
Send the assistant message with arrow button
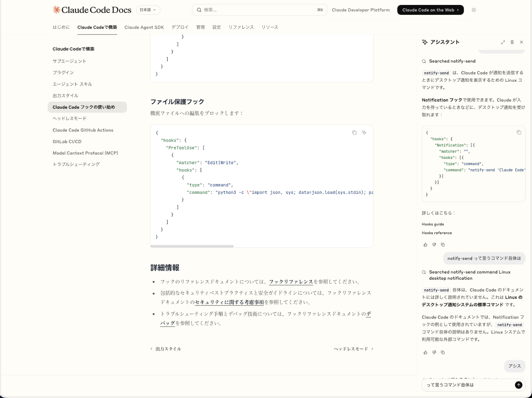[519, 385]
